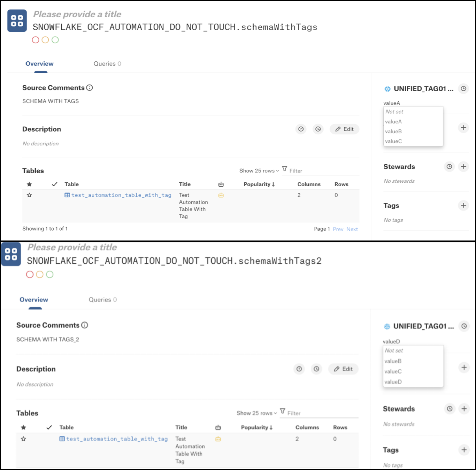Click robot column header icon in schemaWithTags
This screenshot has height=470, width=476.
click(221, 184)
